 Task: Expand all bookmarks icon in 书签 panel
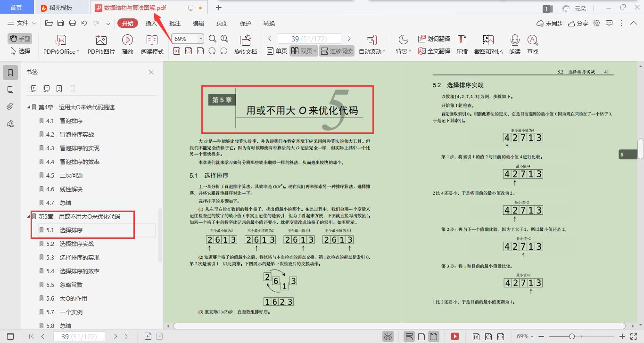coord(33,88)
